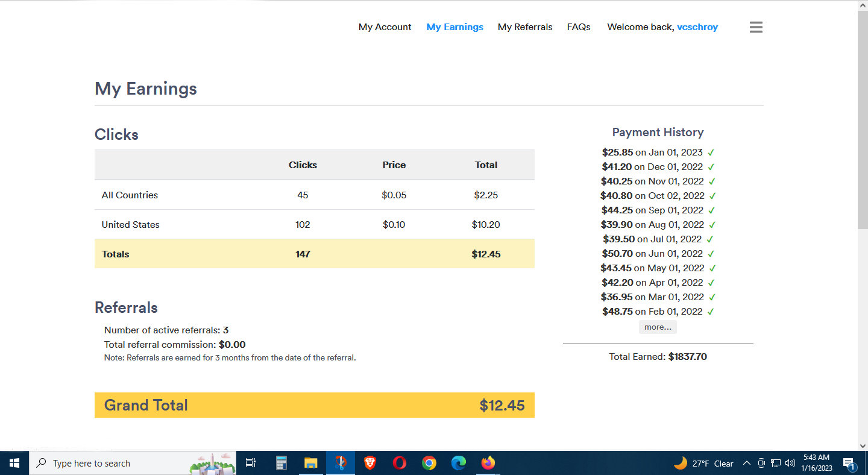The height and width of the screenshot is (475, 868).
Task: Click the scrollbar down arrow
Action: coord(863,446)
